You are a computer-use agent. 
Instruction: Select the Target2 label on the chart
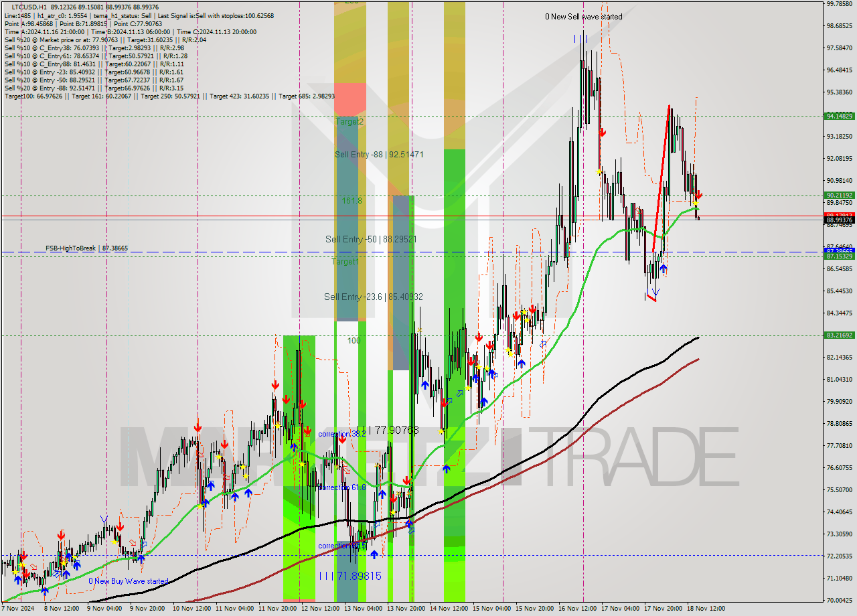(x=349, y=122)
